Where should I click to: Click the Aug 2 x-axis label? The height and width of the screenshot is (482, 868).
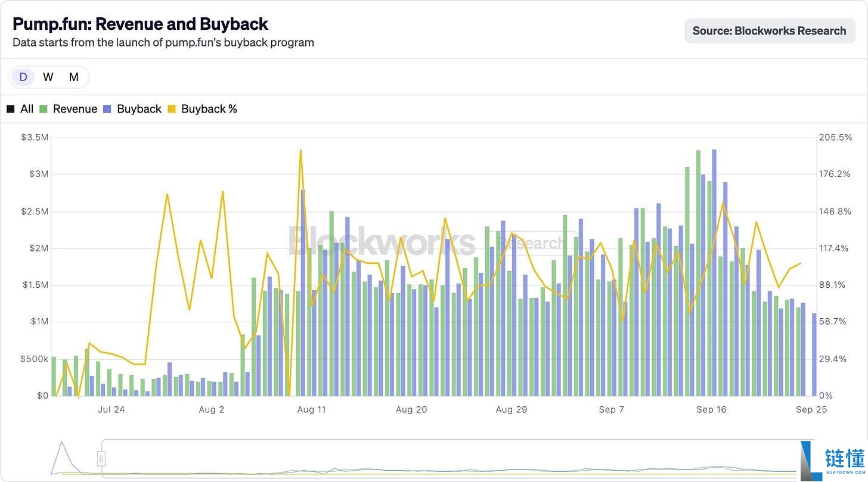tap(212, 409)
